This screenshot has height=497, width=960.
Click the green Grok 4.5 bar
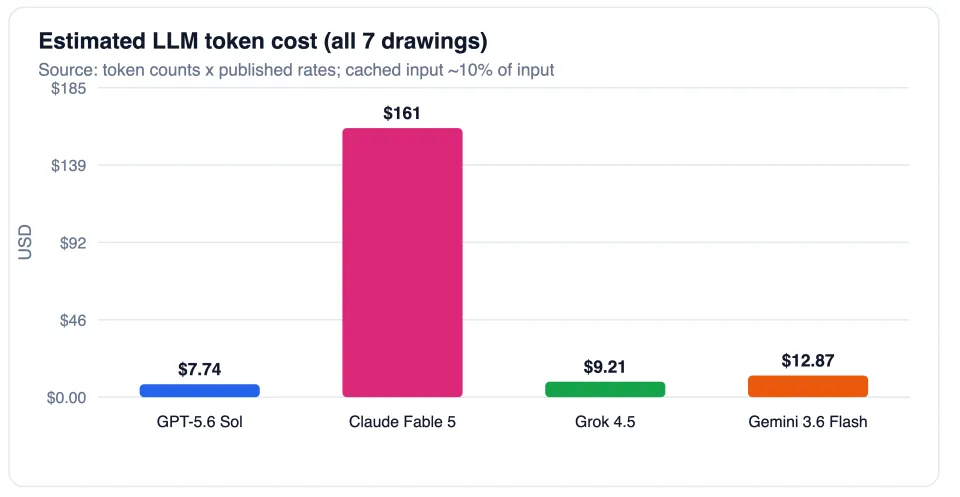pos(605,389)
